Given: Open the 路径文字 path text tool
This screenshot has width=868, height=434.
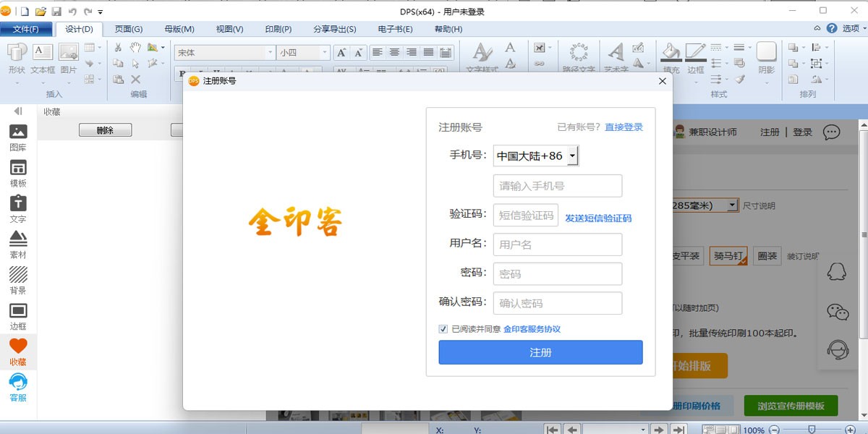Looking at the screenshot, I should point(579,58).
